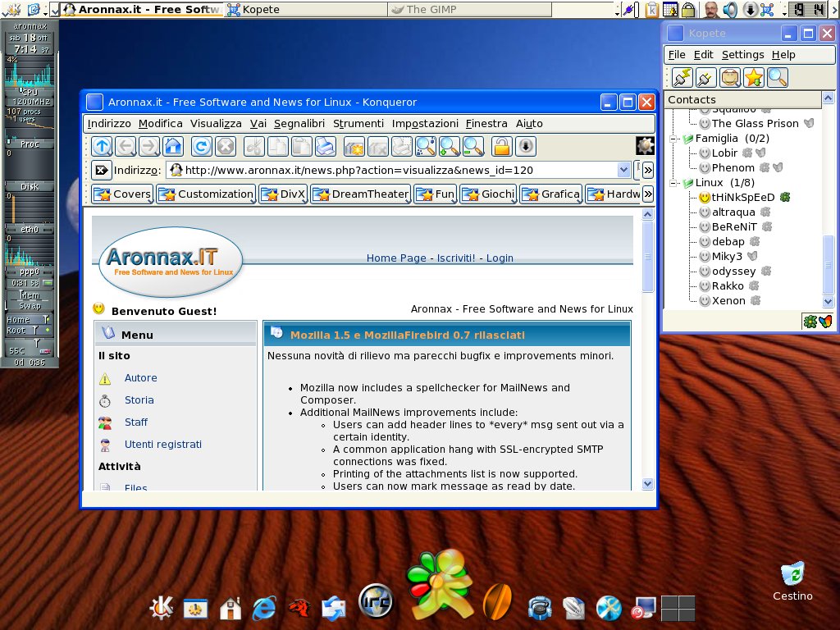Open the Storia menu link

pyautogui.click(x=139, y=400)
